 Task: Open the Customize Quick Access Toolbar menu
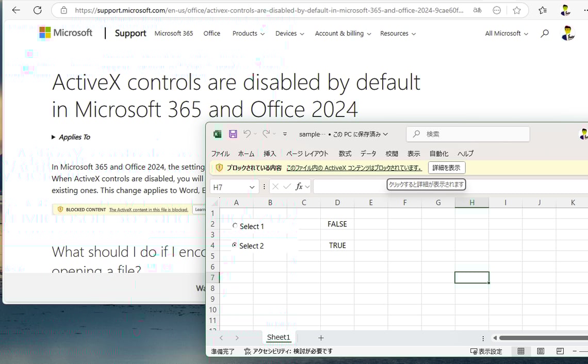(x=284, y=134)
